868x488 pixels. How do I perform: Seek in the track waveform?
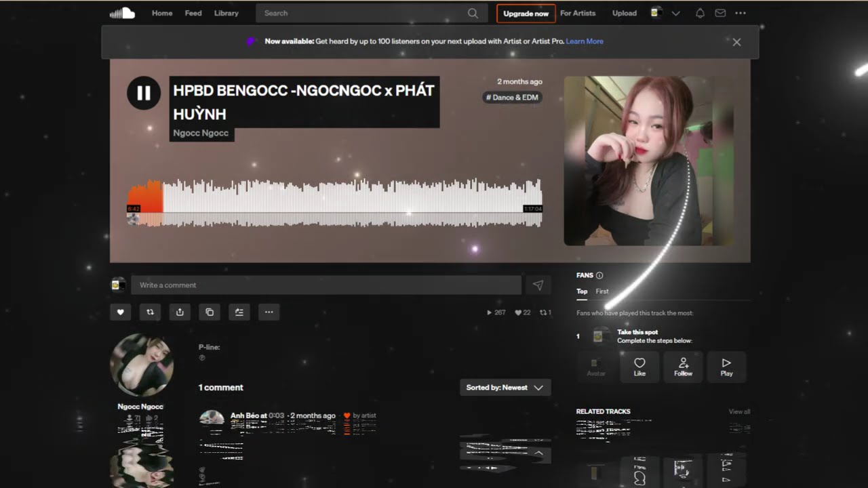[x=335, y=202]
